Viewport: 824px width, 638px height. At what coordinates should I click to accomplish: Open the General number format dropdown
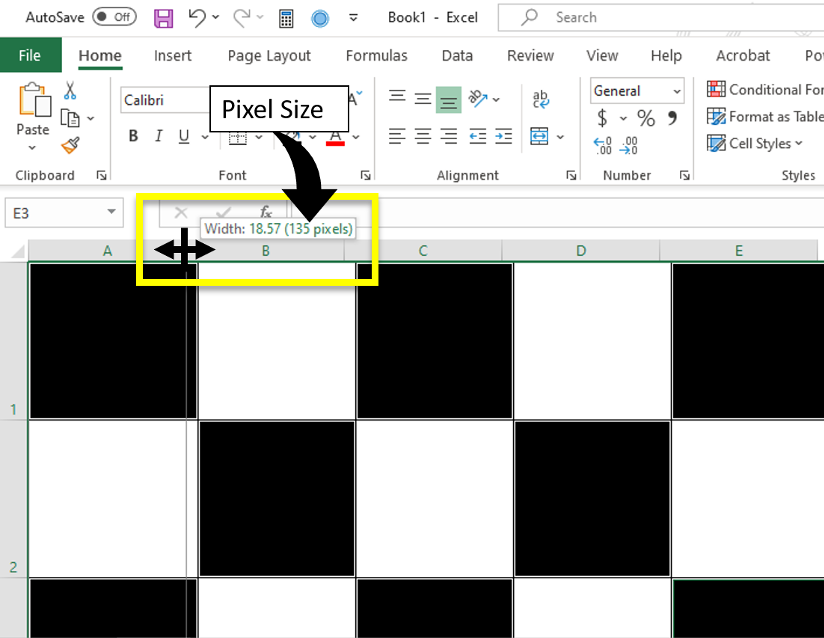(x=637, y=91)
